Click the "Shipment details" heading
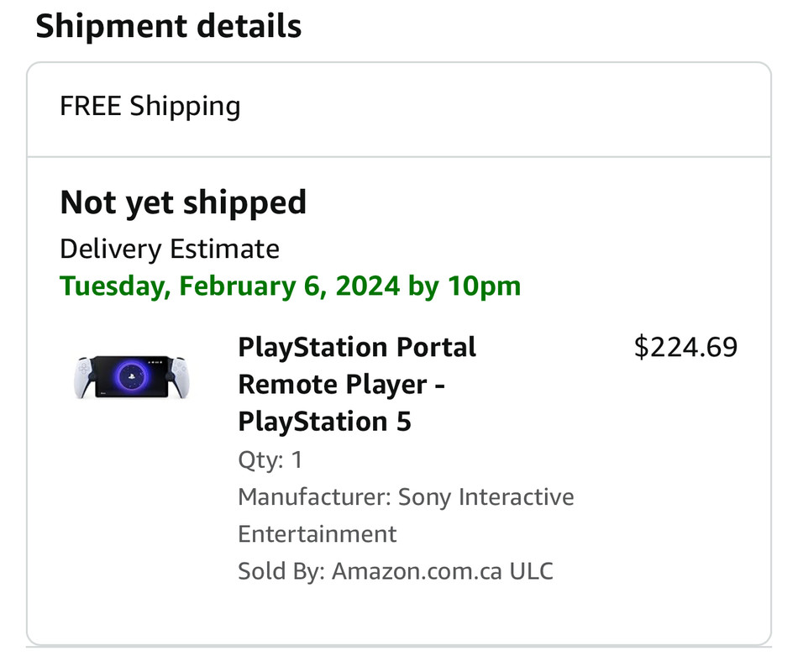Screen dimensions: 798x672 (168, 26)
